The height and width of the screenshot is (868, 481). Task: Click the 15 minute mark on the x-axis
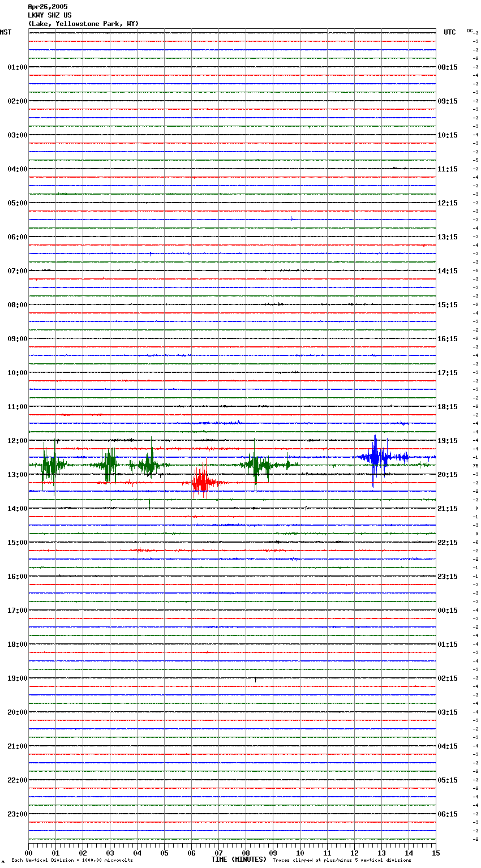(x=435, y=853)
